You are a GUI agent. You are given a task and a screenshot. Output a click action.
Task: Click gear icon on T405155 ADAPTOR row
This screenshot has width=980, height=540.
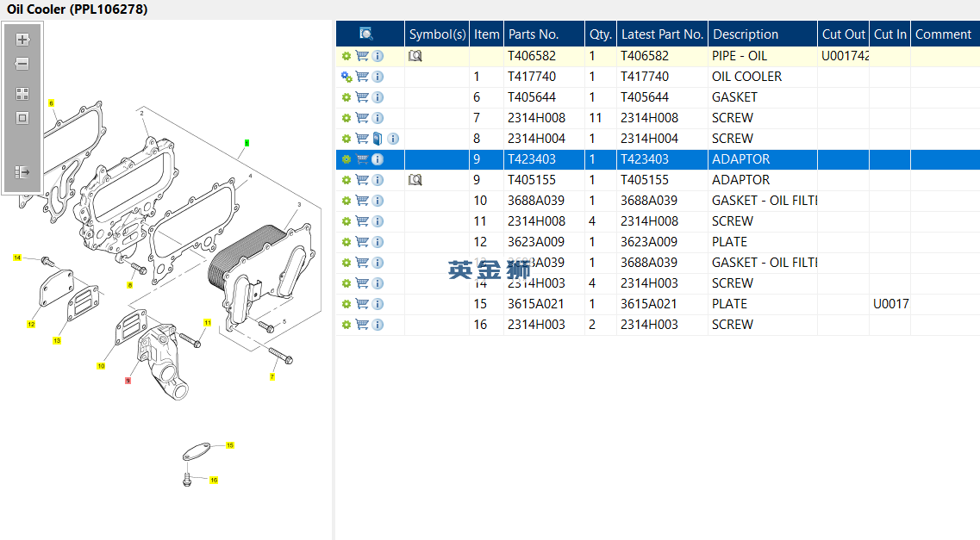click(x=346, y=180)
